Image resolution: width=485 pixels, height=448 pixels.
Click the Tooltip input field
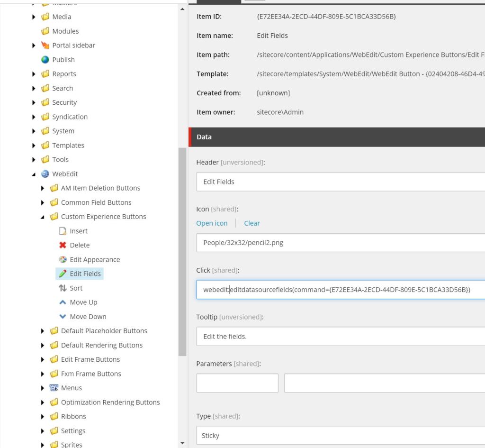pos(340,337)
